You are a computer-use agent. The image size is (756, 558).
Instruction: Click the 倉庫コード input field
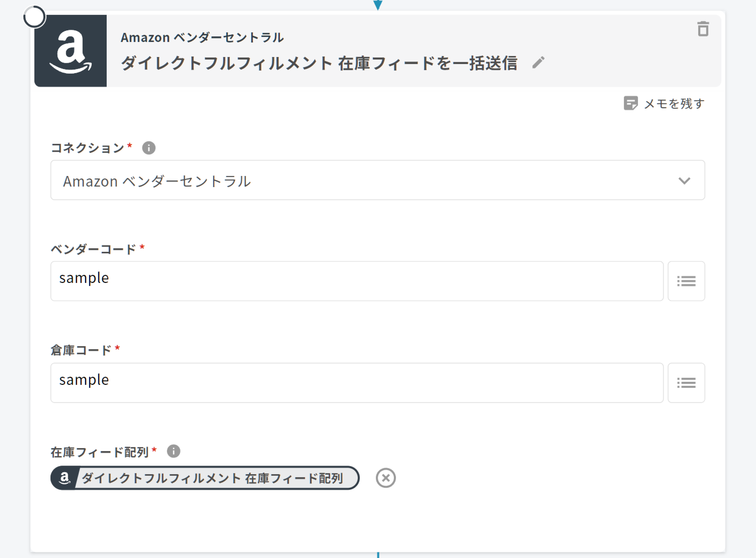point(356,383)
